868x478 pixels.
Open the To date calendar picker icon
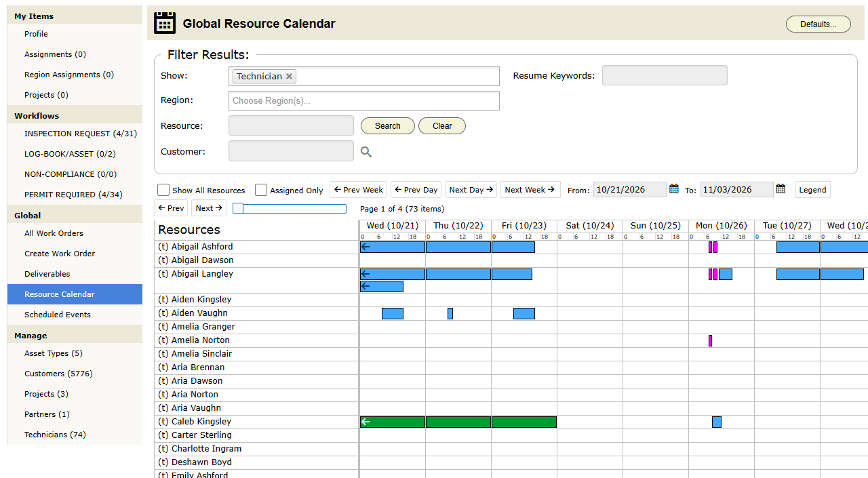coord(781,189)
